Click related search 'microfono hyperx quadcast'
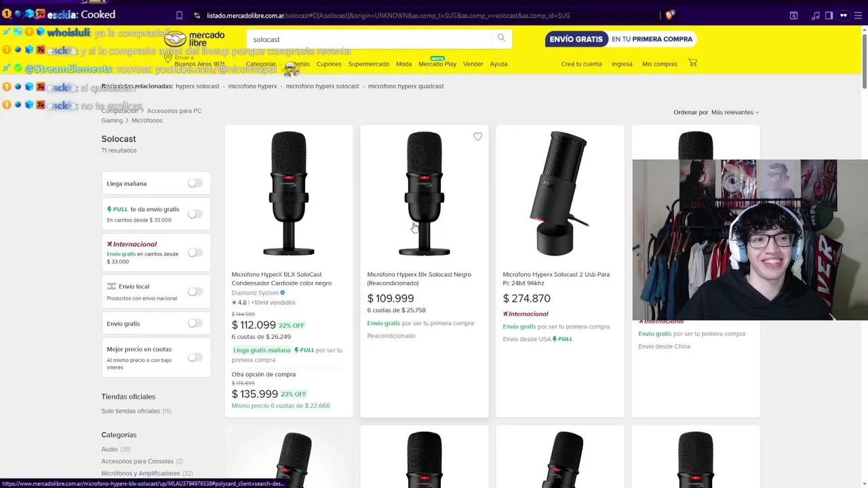Viewport: 868px width, 488px height. pos(406,86)
